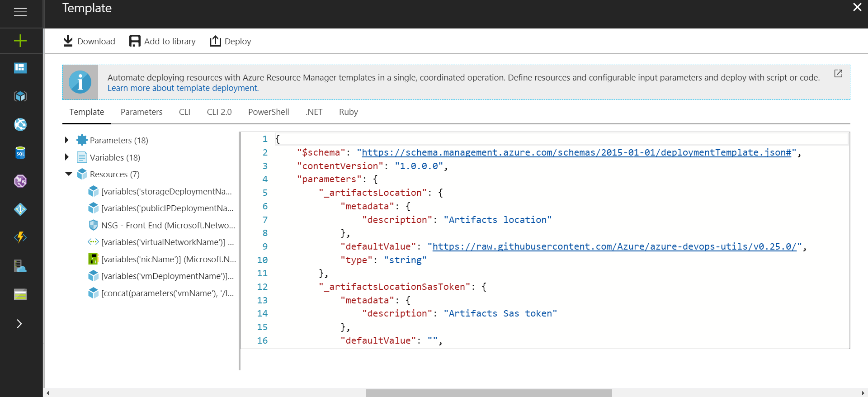
Task: Click the virtual network arrows icon
Action: point(93,242)
